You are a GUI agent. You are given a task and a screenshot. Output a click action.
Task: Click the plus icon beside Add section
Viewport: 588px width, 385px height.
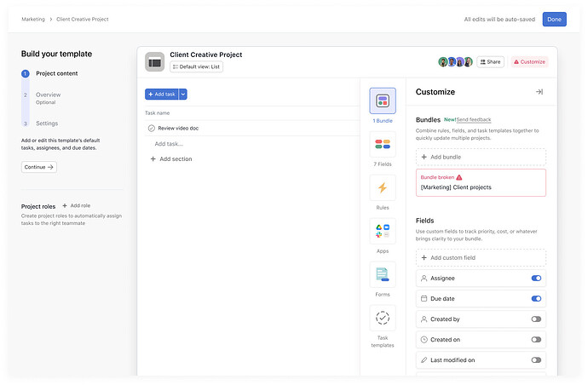click(x=153, y=159)
